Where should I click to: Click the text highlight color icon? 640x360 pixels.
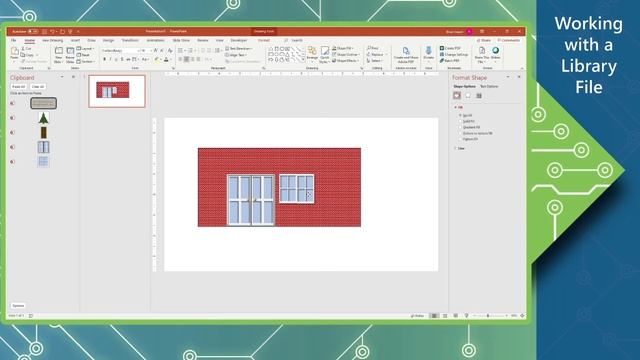point(156,60)
